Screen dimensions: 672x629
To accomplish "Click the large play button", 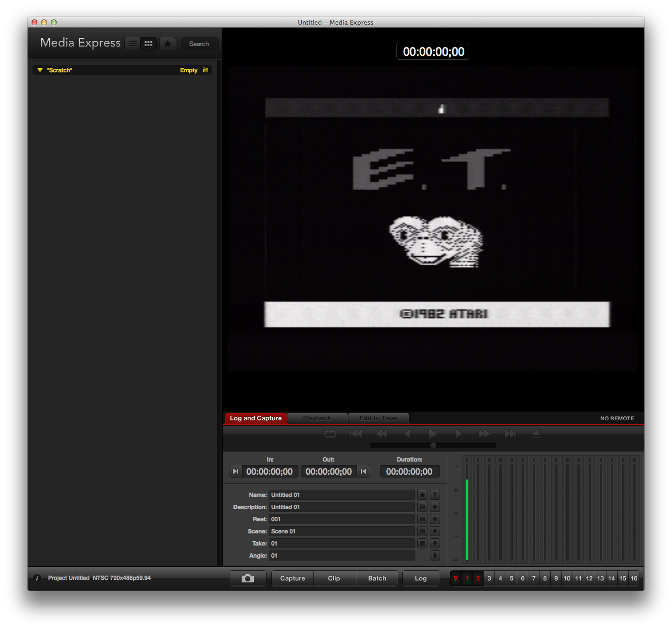I will tap(433, 434).
